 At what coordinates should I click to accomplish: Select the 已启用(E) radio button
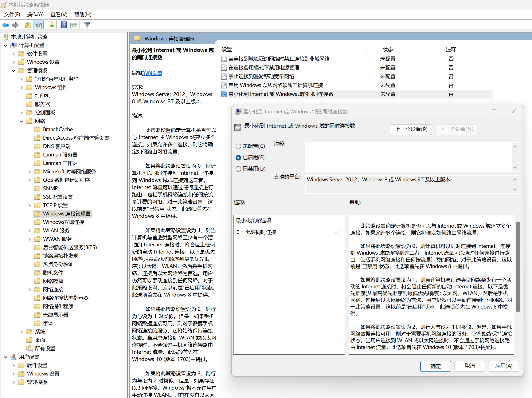coord(238,158)
